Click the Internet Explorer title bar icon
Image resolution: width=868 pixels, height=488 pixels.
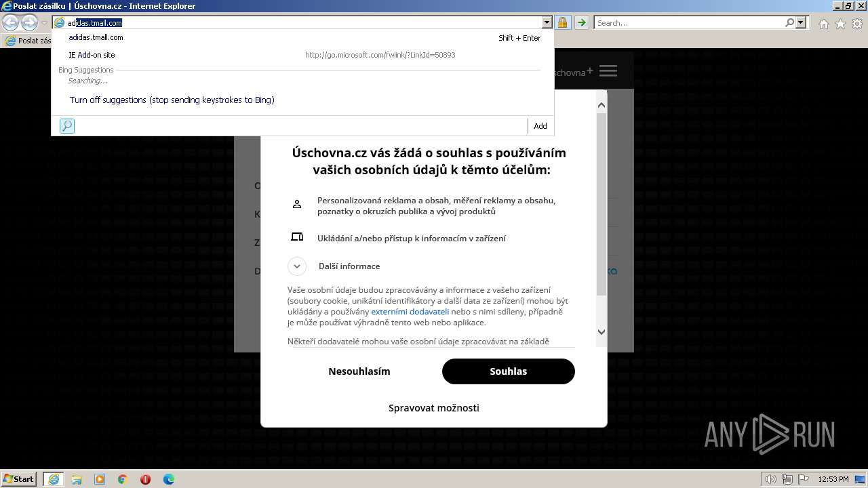point(7,6)
